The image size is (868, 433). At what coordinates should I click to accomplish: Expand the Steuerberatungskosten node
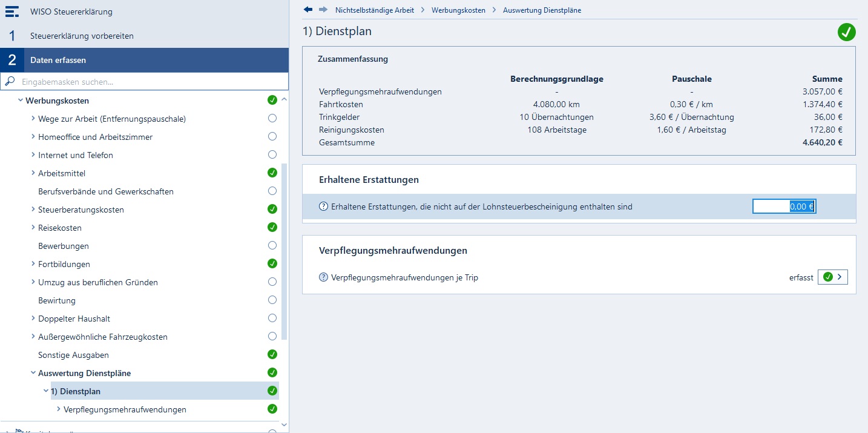pos(33,210)
